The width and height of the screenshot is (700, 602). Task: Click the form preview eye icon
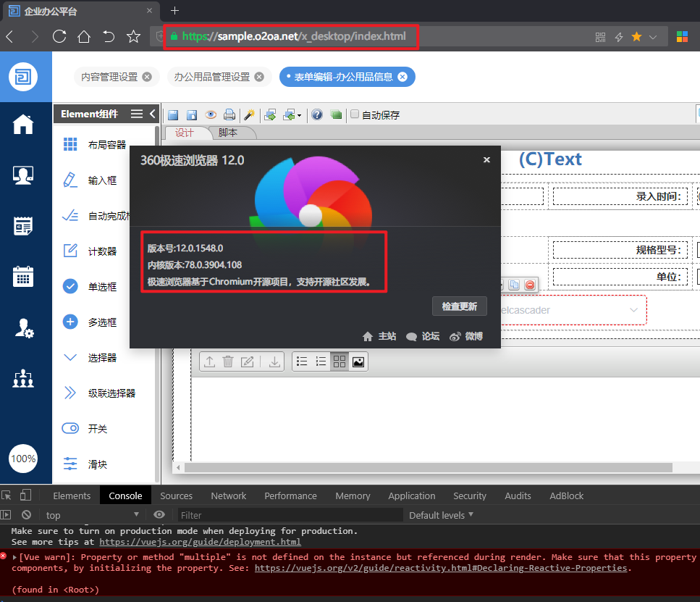pyautogui.click(x=211, y=114)
